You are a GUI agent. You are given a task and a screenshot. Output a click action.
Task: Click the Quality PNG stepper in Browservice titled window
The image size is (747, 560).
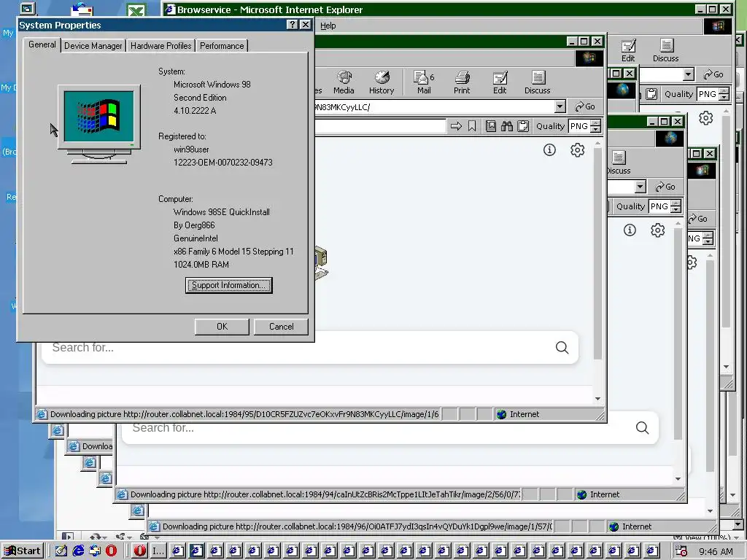(724, 94)
